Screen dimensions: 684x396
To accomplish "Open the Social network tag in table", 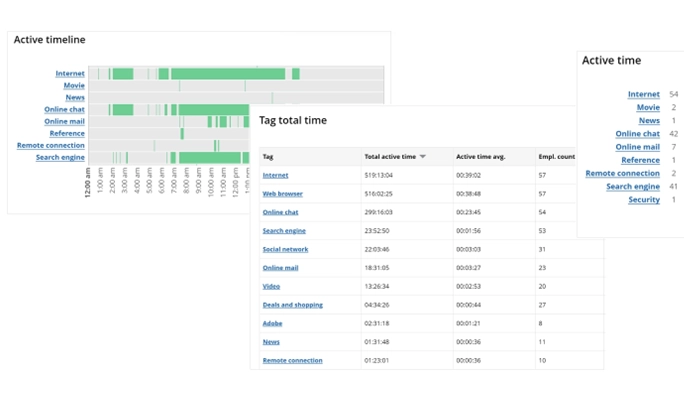I will (x=285, y=249).
